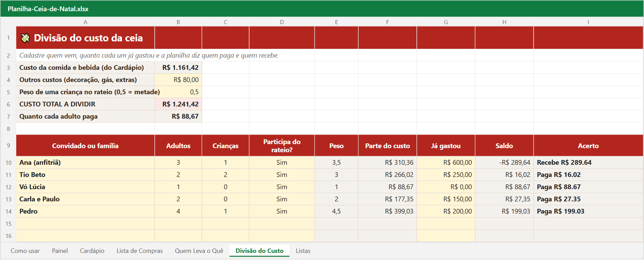
Task: Open Pedro's Participa do rateio Sim cell
Action: 282,211
